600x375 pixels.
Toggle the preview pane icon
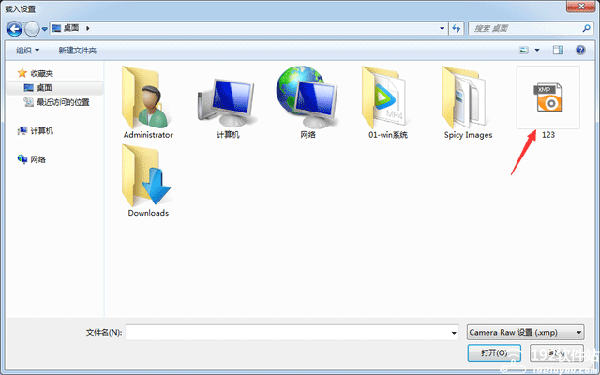coord(558,50)
